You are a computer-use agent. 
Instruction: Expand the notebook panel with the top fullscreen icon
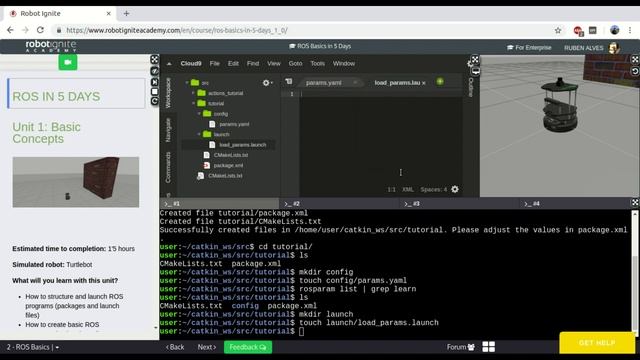pyautogui.click(x=155, y=60)
